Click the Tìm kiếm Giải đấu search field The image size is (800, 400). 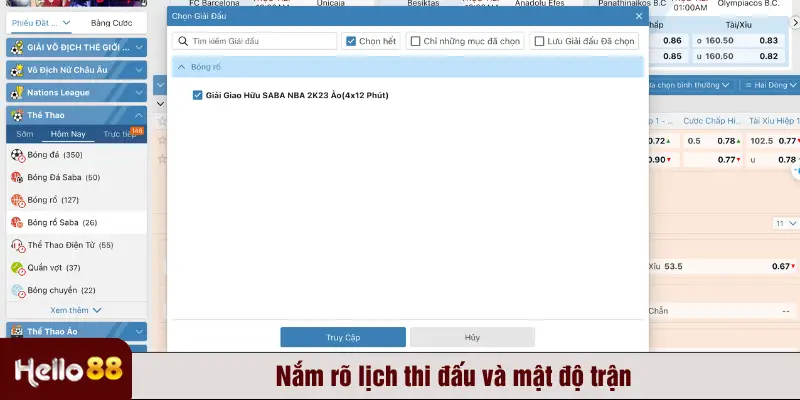[x=255, y=41]
